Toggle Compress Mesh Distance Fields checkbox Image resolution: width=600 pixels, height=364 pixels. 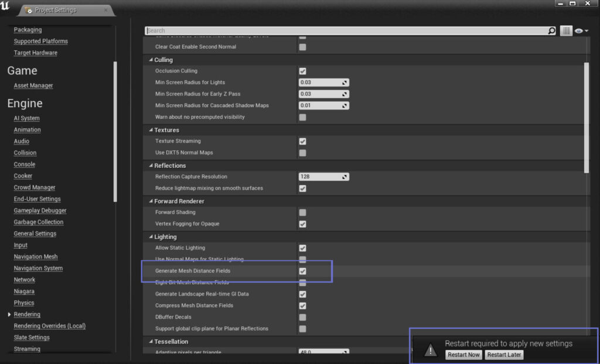click(303, 306)
